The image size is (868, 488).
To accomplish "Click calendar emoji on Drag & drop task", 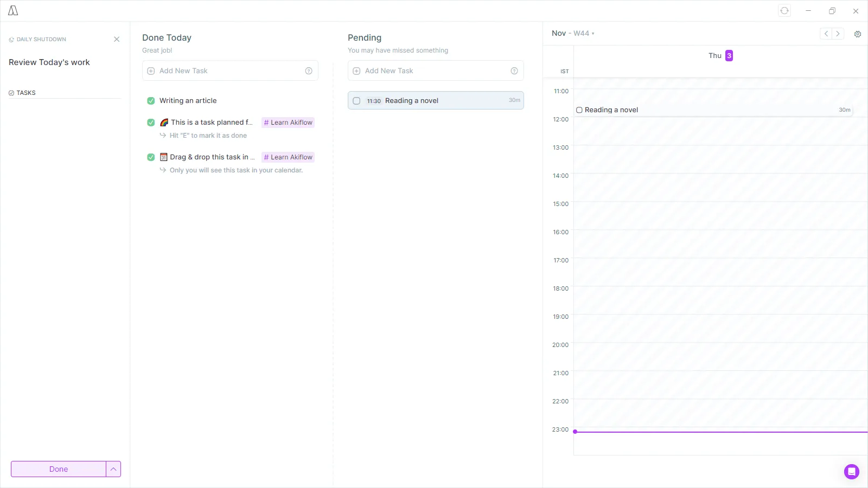I will 163,157.
